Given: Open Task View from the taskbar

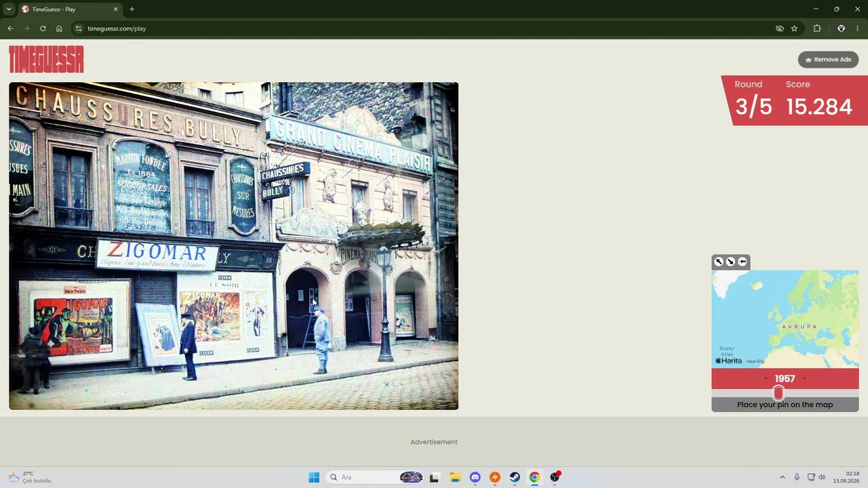Looking at the screenshot, I should 434,477.
